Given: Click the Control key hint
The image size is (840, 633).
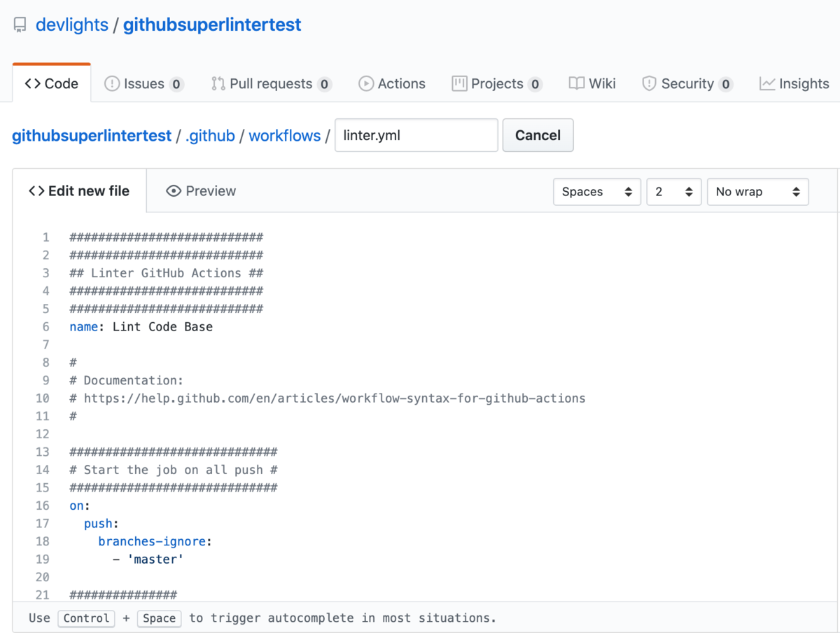Looking at the screenshot, I should (x=86, y=618).
